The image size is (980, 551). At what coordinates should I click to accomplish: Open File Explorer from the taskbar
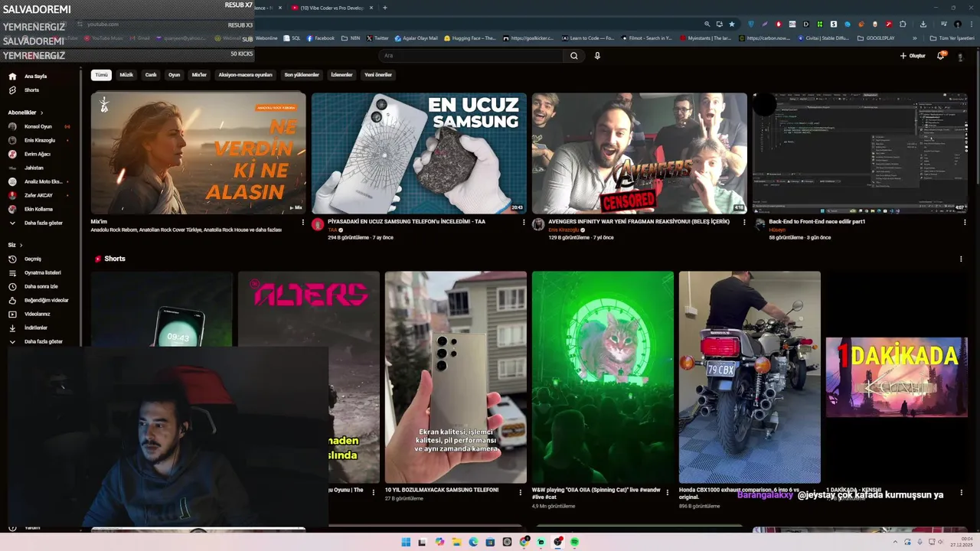(x=456, y=542)
